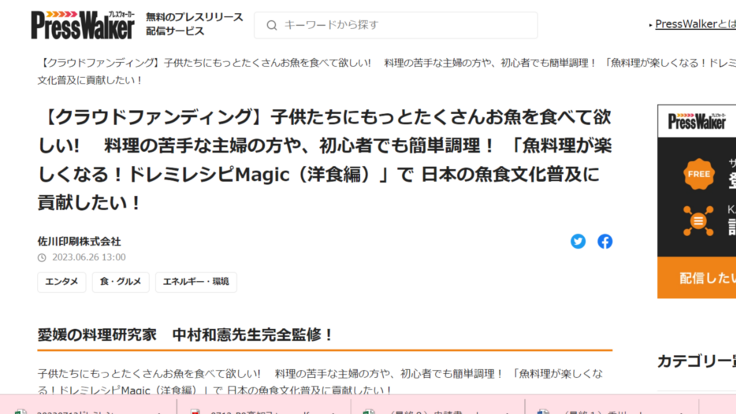Click the main article headline
The width and height of the screenshot is (736, 414).
pos(320,160)
